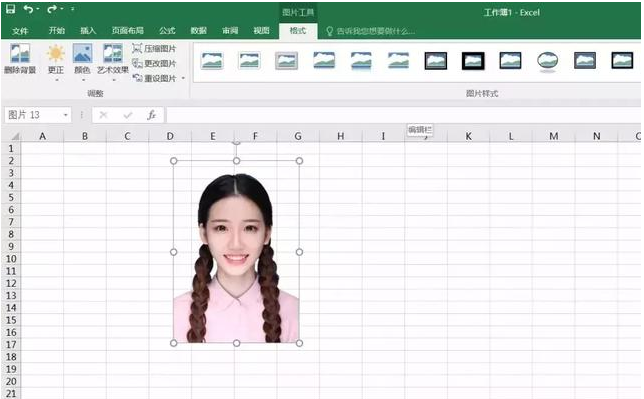Click the picture's rotation handle

click(236, 142)
